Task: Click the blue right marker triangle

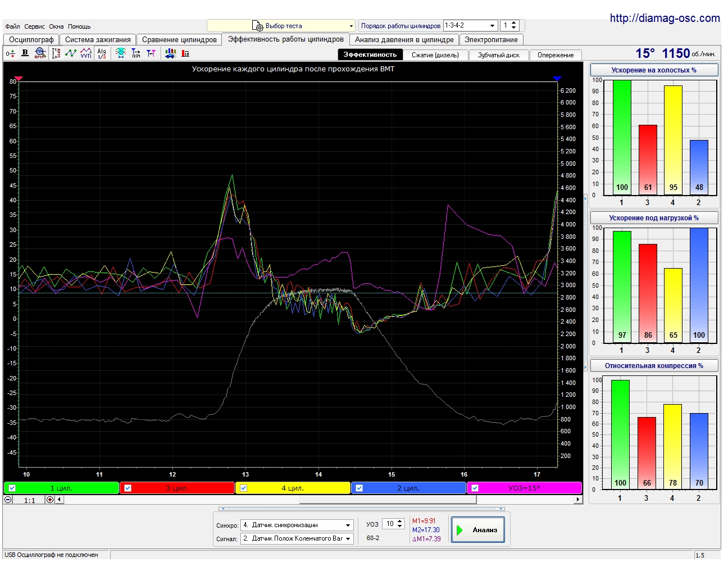Action: pyautogui.click(x=557, y=79)
